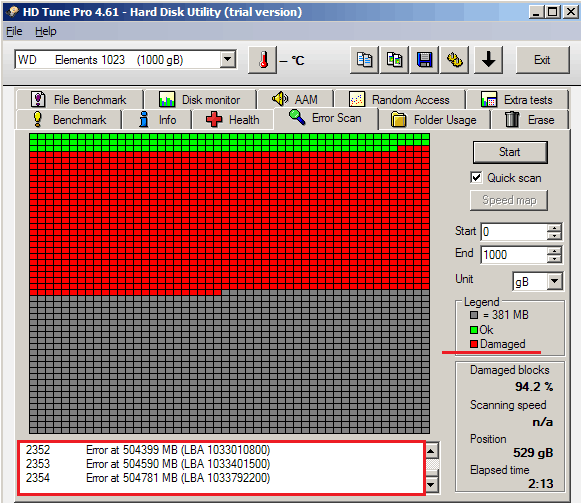Viewport: 581px width, 503px height.
Task: Open the Random Access tab
Action: click(x=399, y=100)
